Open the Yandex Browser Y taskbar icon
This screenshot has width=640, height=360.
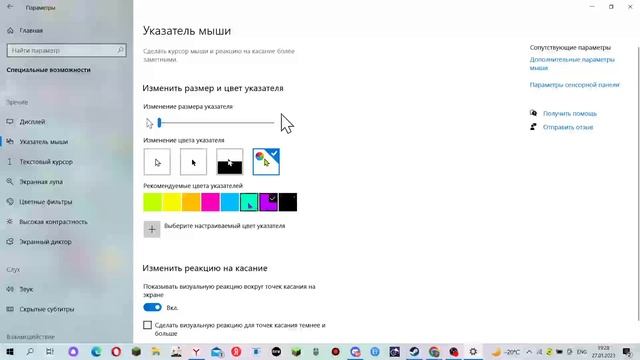tap(196, 351)
